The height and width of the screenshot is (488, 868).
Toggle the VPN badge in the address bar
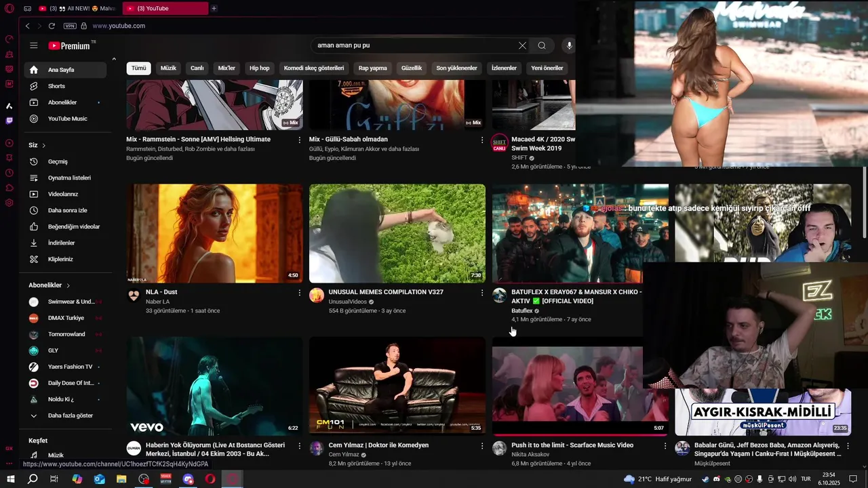(70, 26)
